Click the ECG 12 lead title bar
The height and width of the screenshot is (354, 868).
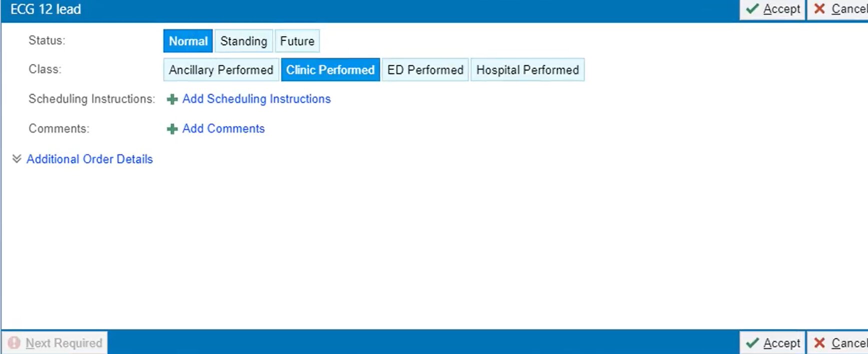[x=350, y=10]
